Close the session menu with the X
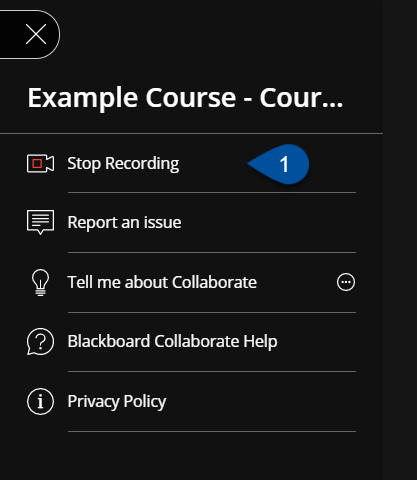This screenshot has height=480, width=417. pos(36,34)
